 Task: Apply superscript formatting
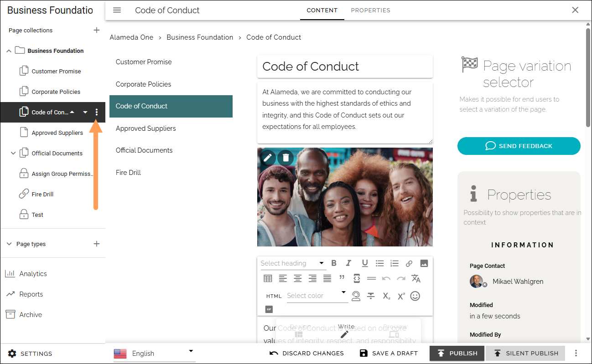[x=401, y=296]
